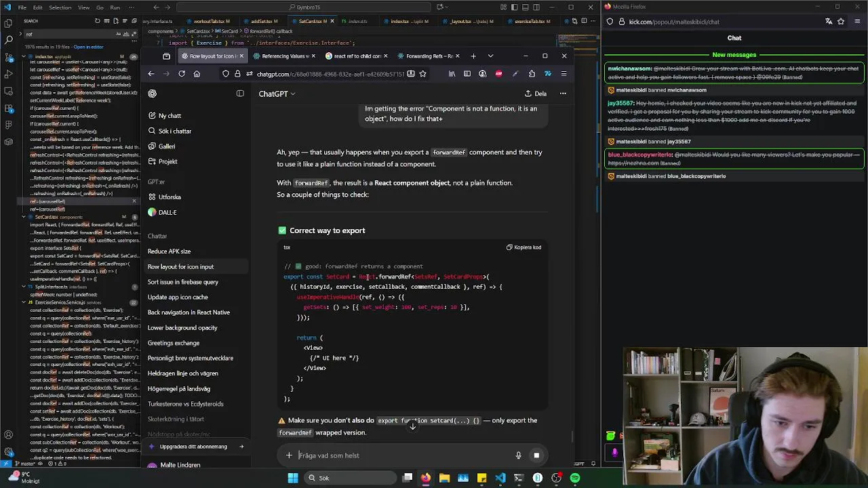Open File Explorer from taskbar

tap(444, 478)
